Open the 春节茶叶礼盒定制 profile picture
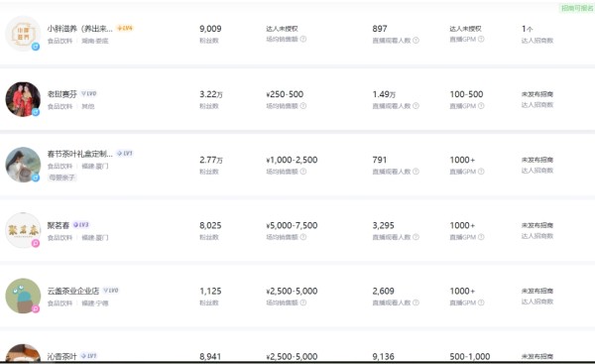Image resolution: width=595 pixels, height=364 pixels. [x=23, y=165]
